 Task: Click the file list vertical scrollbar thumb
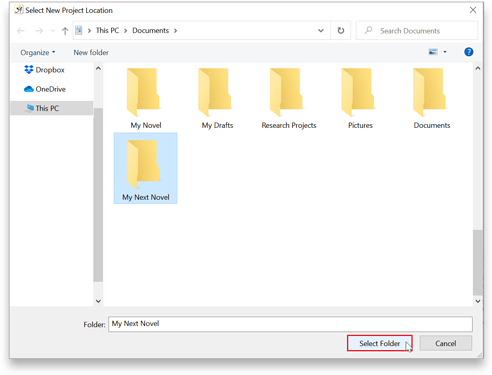(x=478, y=262)
